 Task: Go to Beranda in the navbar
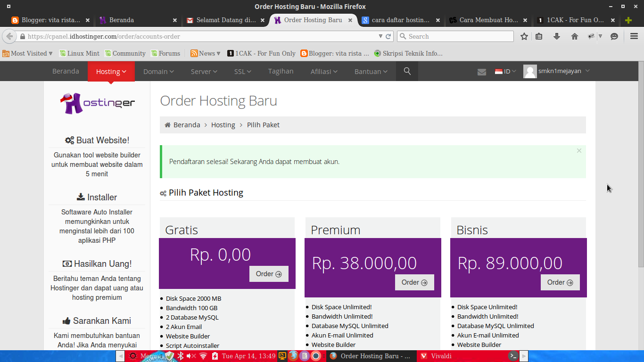(x=66, y=71)
